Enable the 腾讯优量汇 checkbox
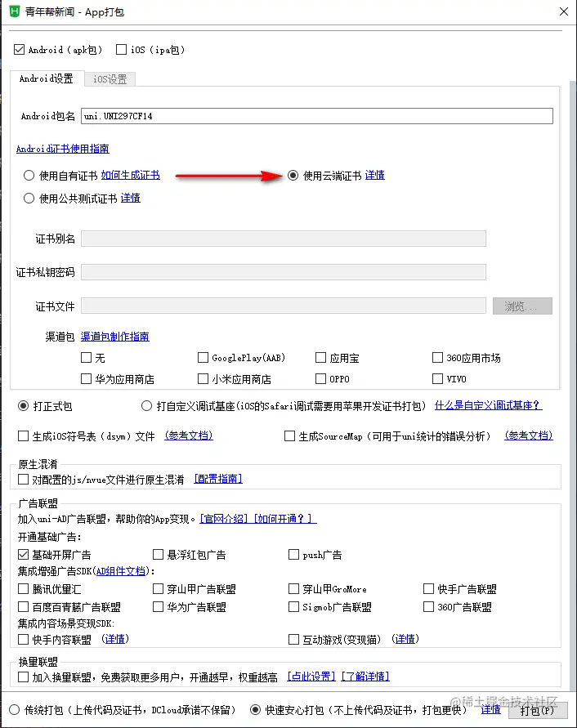This screenshot has height=728, width=577. point(23,589)
